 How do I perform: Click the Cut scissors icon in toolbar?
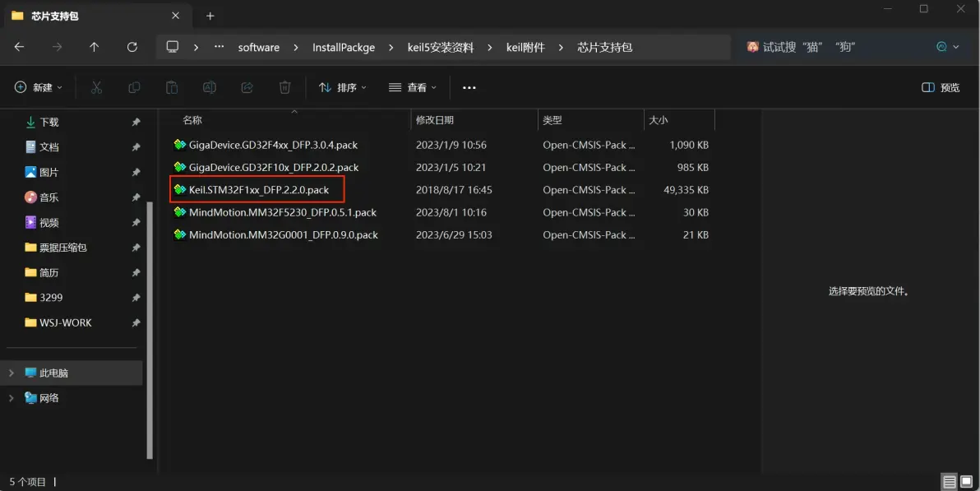[x=96, y=87]
